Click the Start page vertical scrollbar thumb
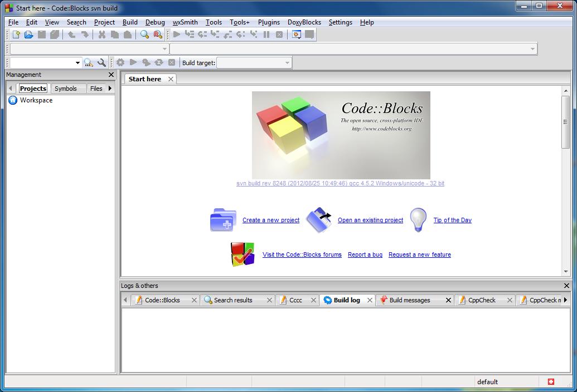Screen dimensions: 577x392 566,122
